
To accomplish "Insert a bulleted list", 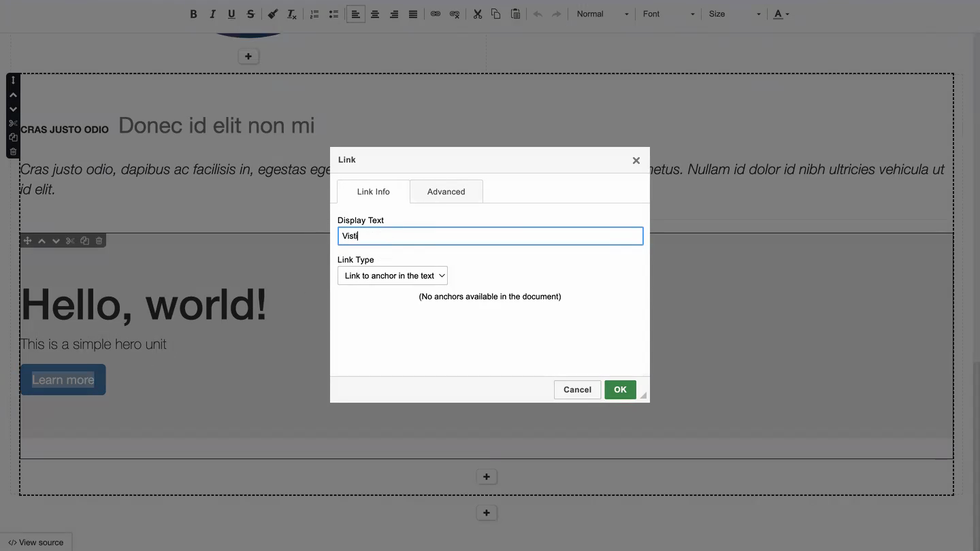I will 333,14.
